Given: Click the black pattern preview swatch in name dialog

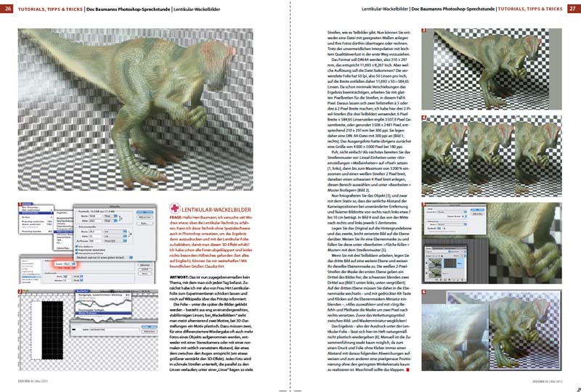Looking at the screenshot, I should pyautogui.click(x=74, y=330).
